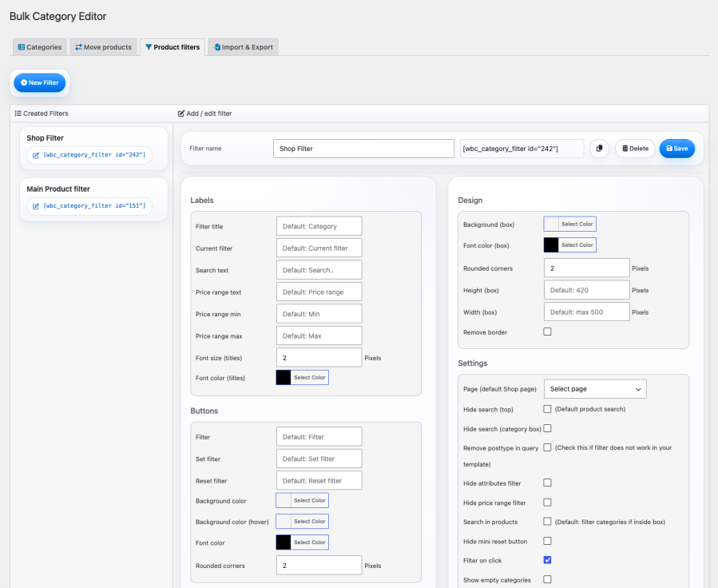This screenshot has width=718, height=588.
Task: Toggle the Remove border checkbox
Action: (x=547, y=332)
